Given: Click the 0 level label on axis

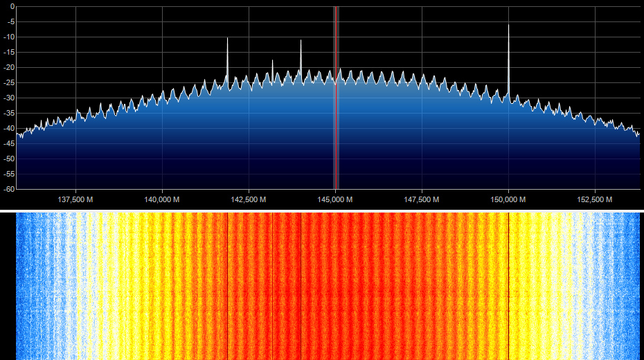Looking at the screenshot, I should [x=12, y=6].
